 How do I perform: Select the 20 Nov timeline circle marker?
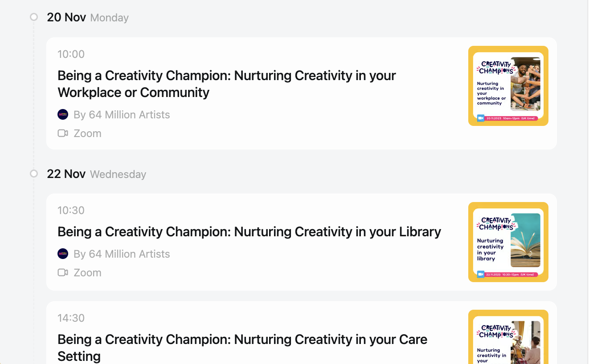[x=34, y=17]
